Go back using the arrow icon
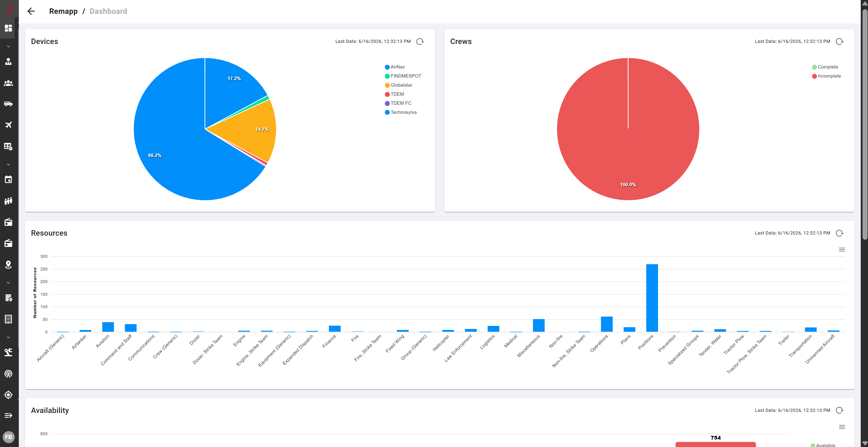The height and width of the screenshot is (447, 868). coord(31,11)
